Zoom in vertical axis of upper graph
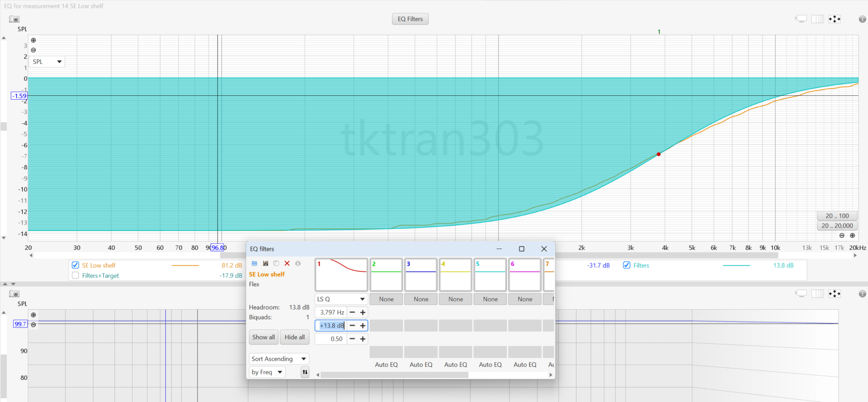Image resolution: width=868 pixels, height=402 pixels. 33,40
